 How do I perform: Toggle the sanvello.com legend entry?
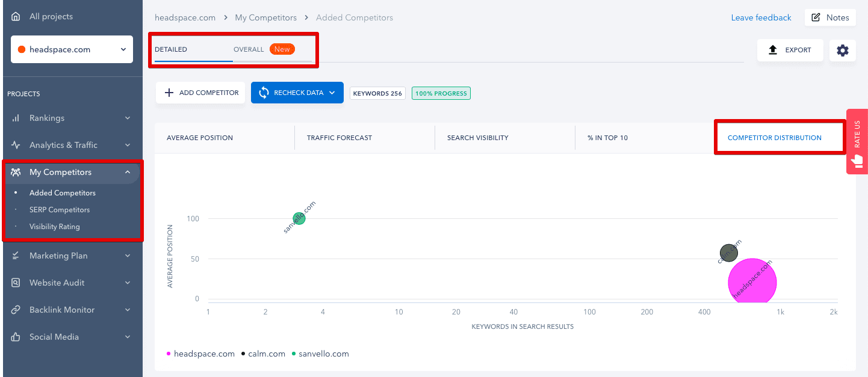[320, 354]
